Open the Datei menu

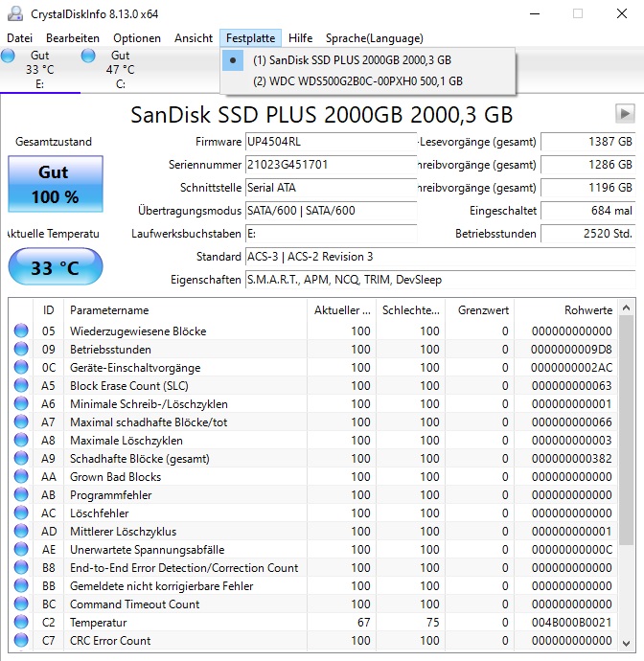coord(19,38)
